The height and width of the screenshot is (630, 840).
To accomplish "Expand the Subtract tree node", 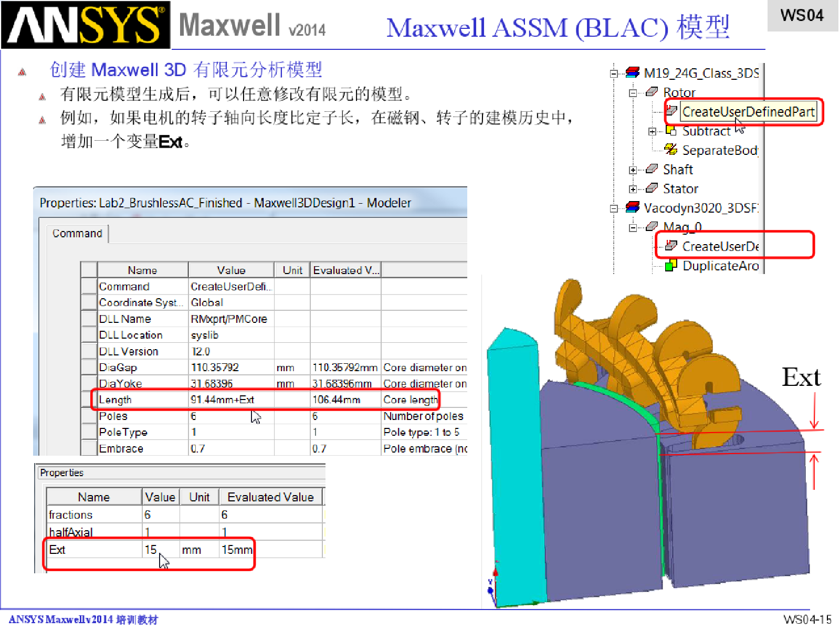I will (x=652, y=131).
